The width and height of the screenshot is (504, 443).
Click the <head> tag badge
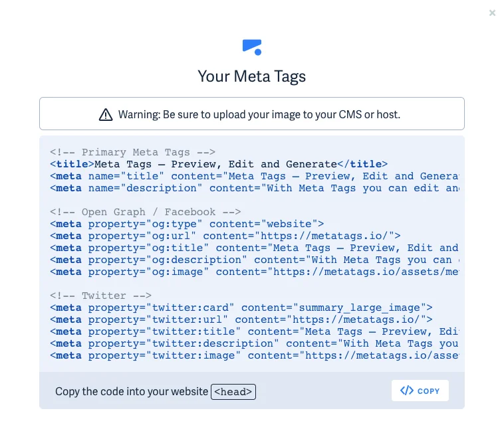[x=233, y=392]
